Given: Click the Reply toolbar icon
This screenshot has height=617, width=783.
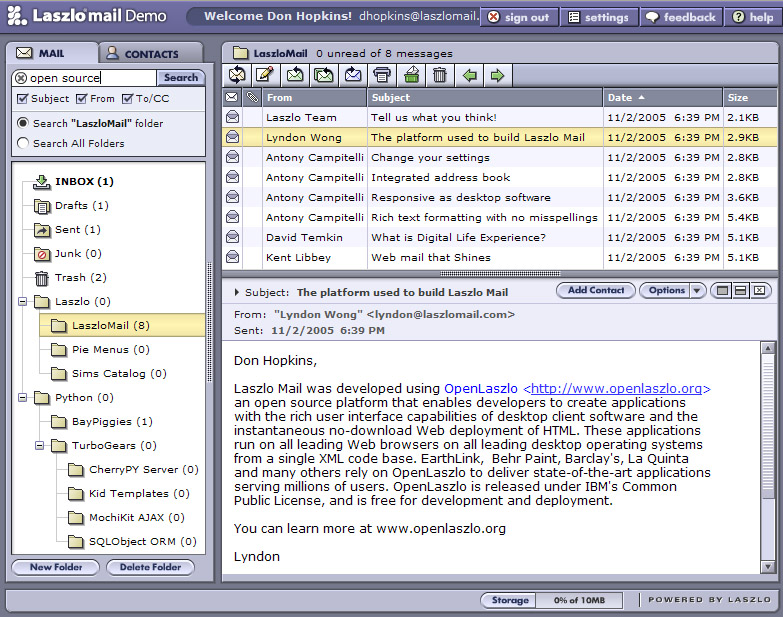Looking at the screenshot, I should (x=295, y=75).
